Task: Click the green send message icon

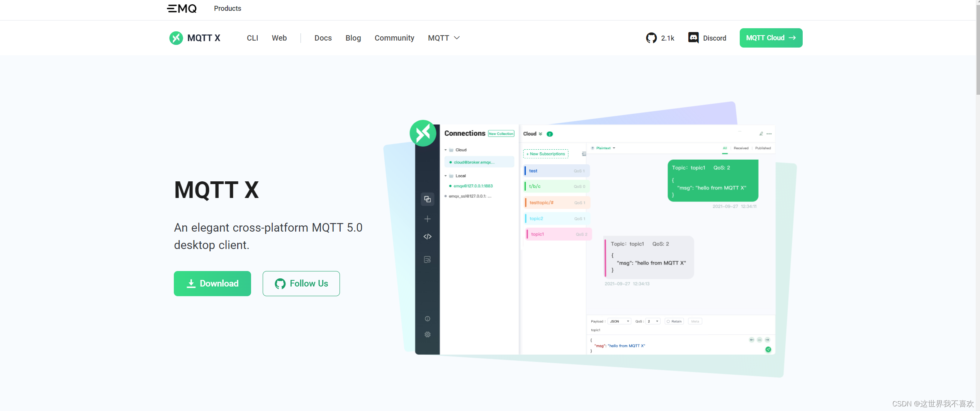Action: pyautogui.click(x=768, y=350)
